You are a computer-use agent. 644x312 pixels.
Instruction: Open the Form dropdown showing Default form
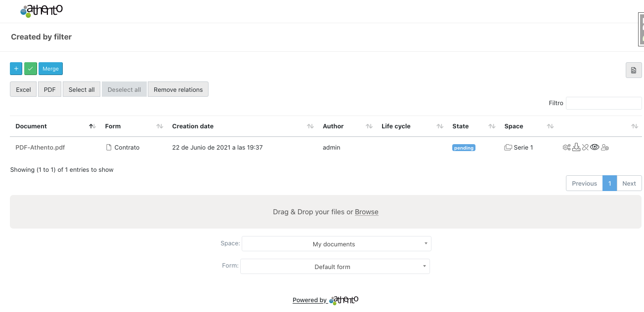335,267
